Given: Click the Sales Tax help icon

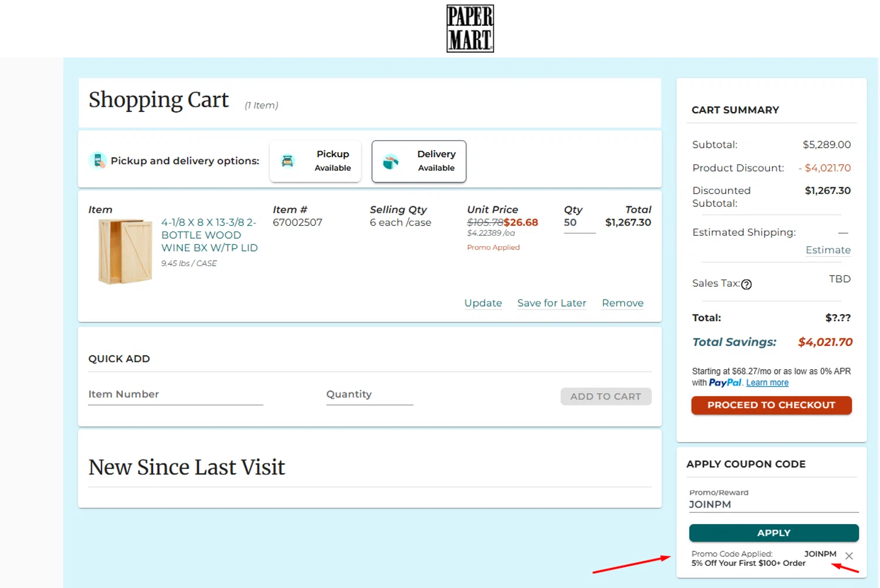Looking at the screenshot, I should click(746, 284).
